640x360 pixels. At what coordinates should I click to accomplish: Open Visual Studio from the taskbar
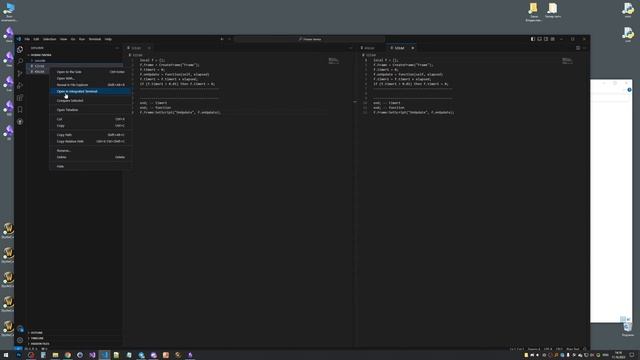tap(92, 355)
